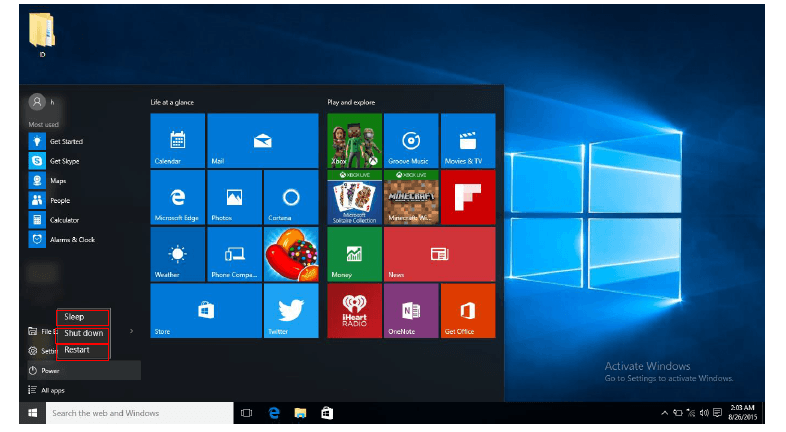Open the Groove Music tile
The image size is (786, 432).
pyautogui.click(x=411, y=140)
